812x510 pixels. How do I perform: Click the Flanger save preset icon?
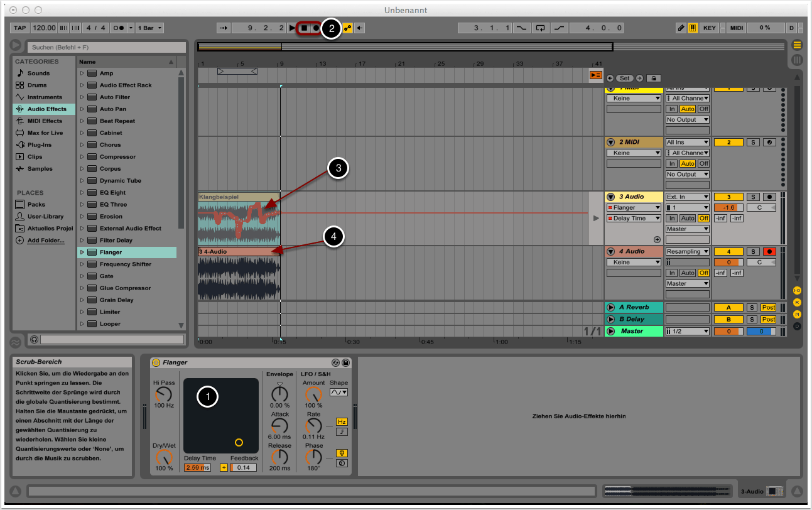pyautogui.click(x=346, y=362)
